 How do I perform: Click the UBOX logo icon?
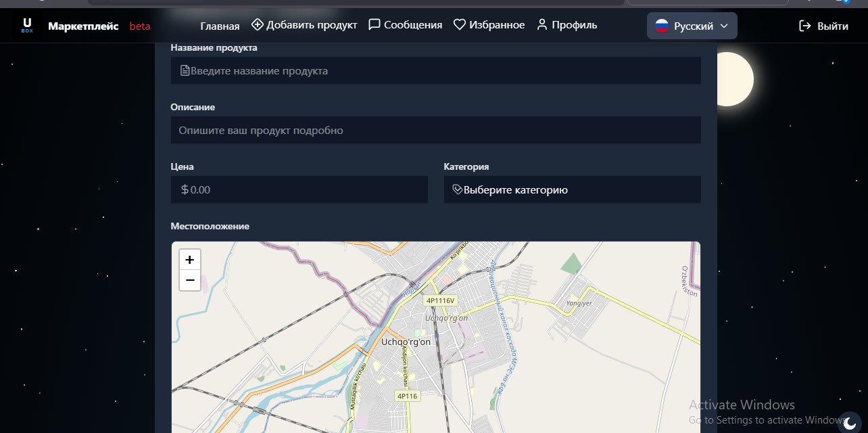(27, 26)
